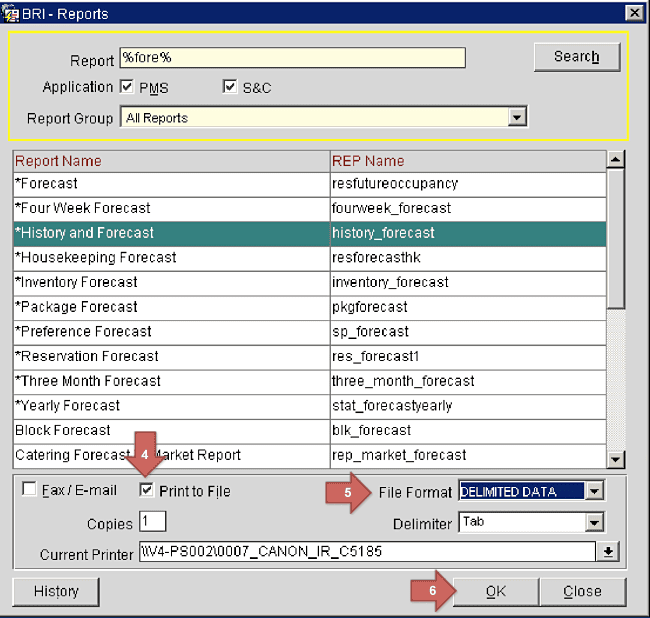The image size is (650, 618).
Task: Click the report list scroll up arrow
Action: (616, 160)
